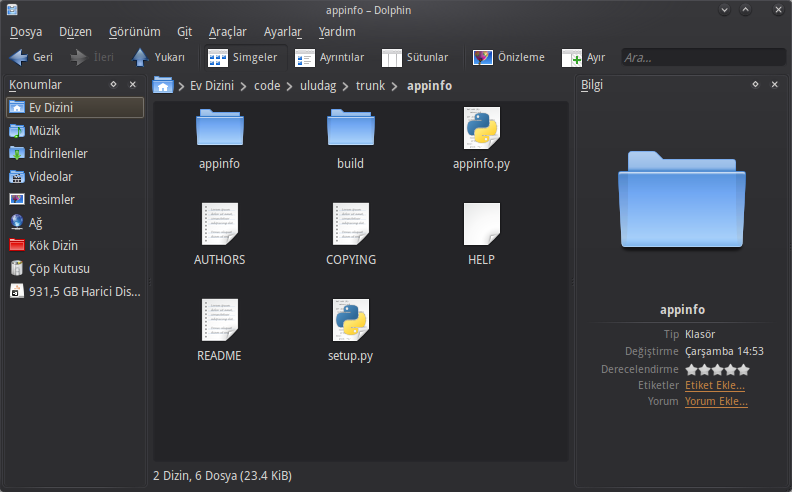The image size is (792, 492).
Task: Select the build folder icon
Action: [x=351, y=128]
